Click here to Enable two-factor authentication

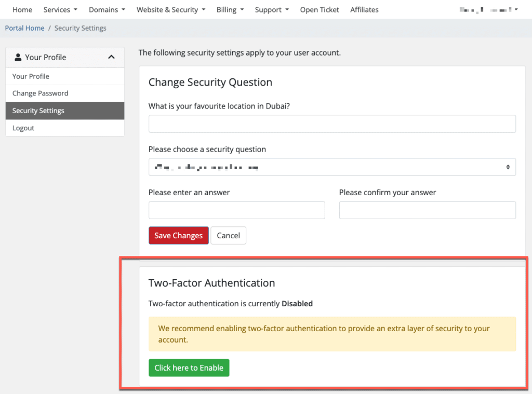pyautogui.click(x=189, y=368)
